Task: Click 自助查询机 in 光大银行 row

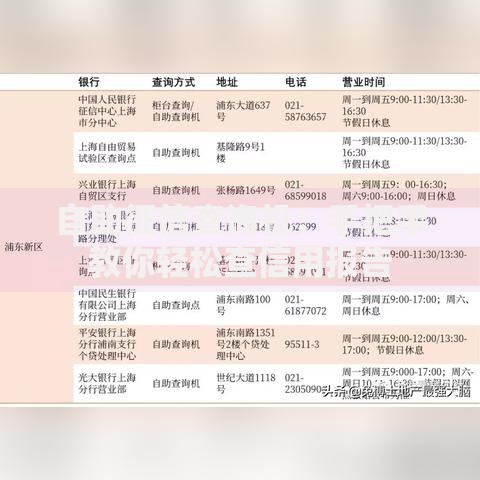Action: tap(176, 383)
